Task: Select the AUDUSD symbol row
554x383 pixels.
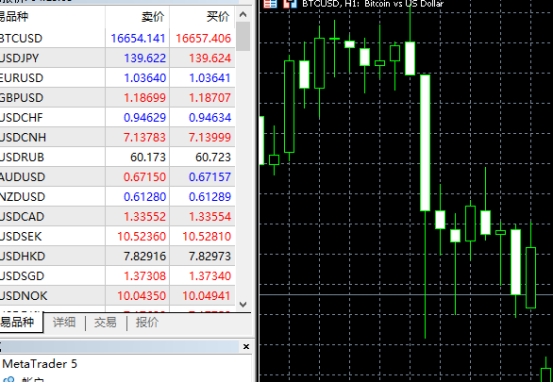Action: (117, 177)
